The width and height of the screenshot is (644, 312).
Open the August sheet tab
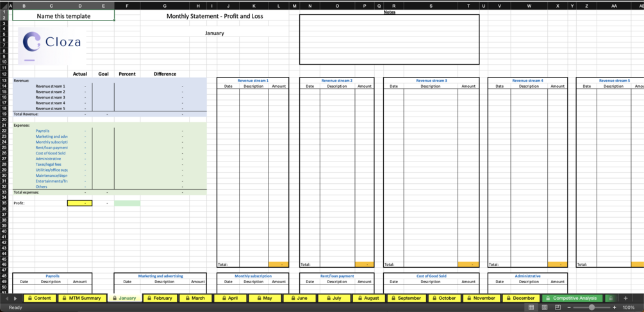pos(368,298)
